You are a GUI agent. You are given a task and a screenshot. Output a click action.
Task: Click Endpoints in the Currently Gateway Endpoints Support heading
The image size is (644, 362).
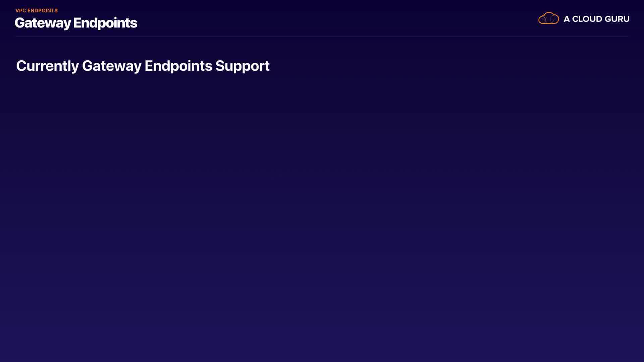click(x=178, y=66)
